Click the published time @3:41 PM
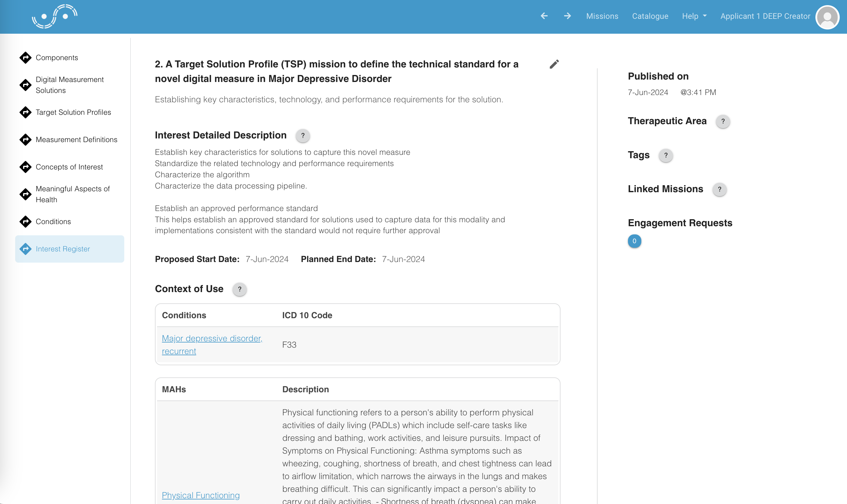Viewport: 847px width, 504px height. point(698,92)
